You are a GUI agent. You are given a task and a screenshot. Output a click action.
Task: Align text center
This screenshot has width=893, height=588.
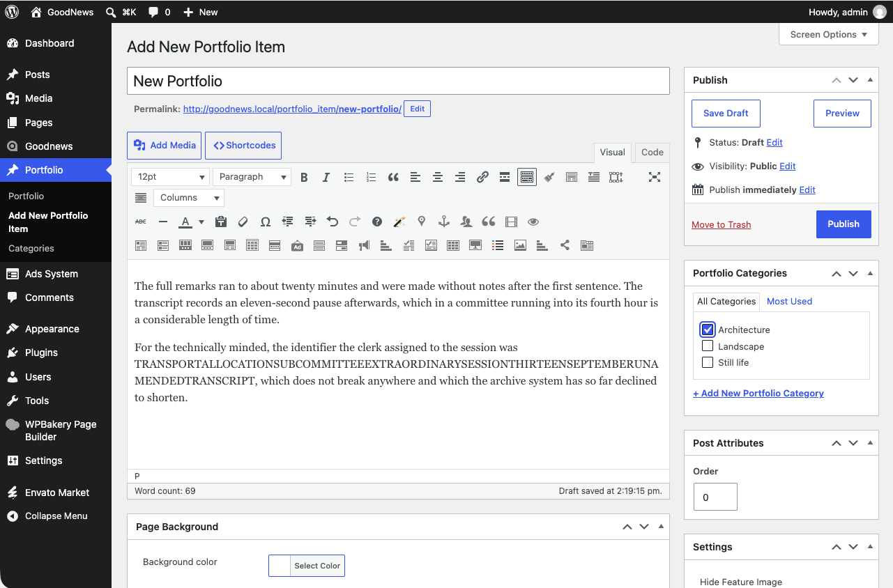(438, 177)
